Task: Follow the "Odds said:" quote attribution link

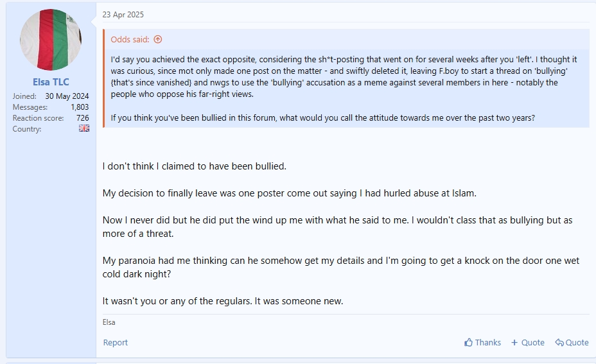Action: point(130,39)
